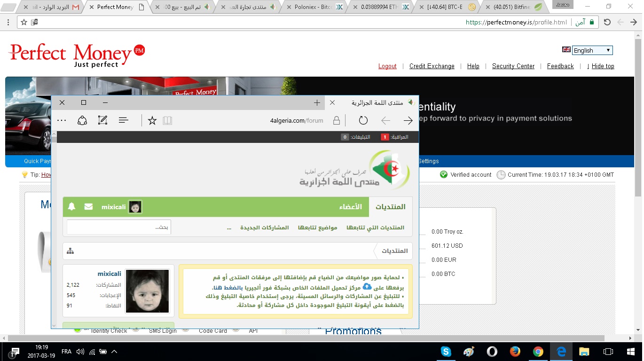Click the forum search box

119,227
